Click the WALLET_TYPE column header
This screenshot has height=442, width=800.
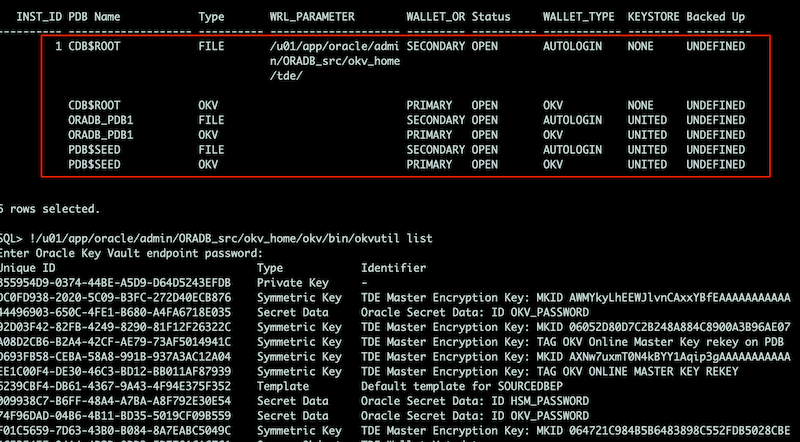pyautogui.click(x=579, y=17)
